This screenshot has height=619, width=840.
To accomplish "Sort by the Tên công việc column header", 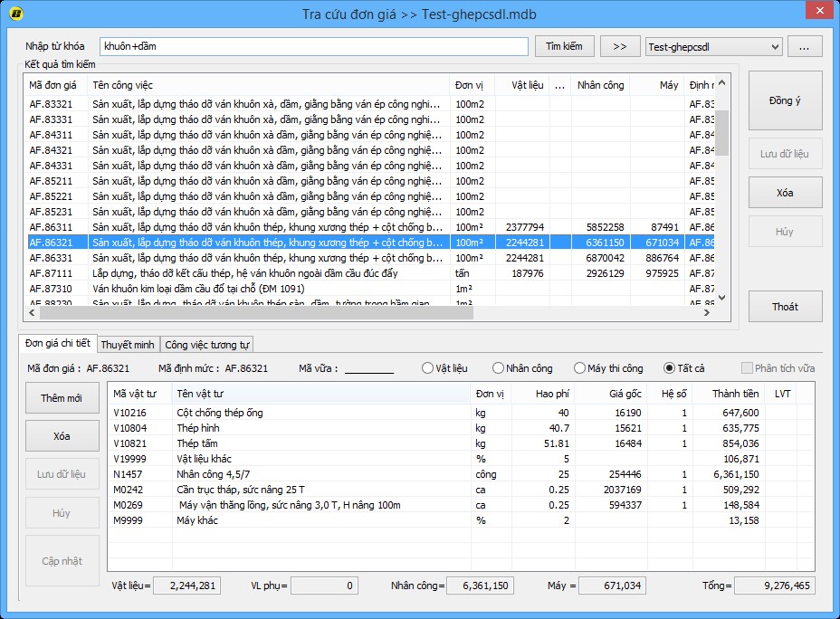I will coord(268,85).
